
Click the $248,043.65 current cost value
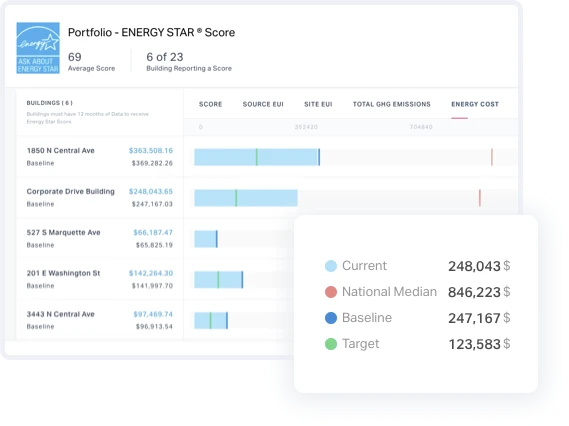click(151, 191)
